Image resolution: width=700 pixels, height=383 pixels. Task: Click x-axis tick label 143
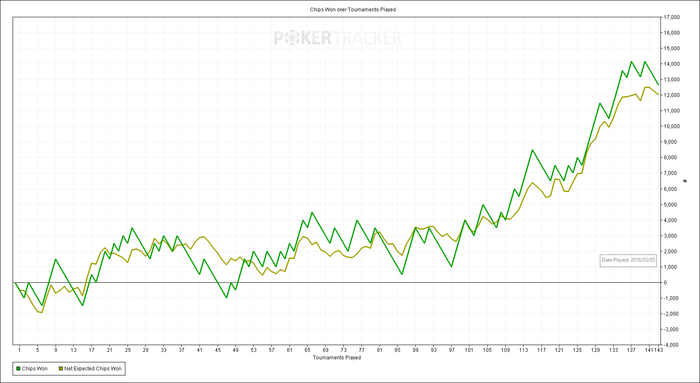(x=658, y=350)
